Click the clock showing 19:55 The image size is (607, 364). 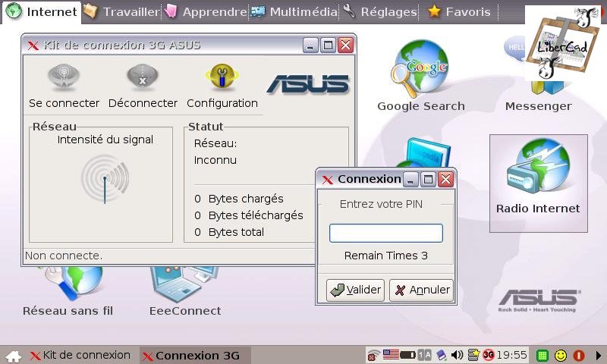[511, 355]
